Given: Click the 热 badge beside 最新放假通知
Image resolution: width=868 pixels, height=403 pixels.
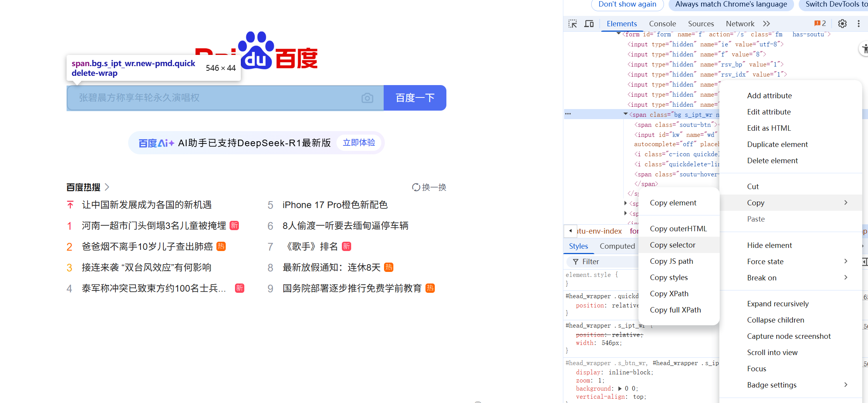Looking at the screenshot, I should pyautogui.click(x=389, y=267).
